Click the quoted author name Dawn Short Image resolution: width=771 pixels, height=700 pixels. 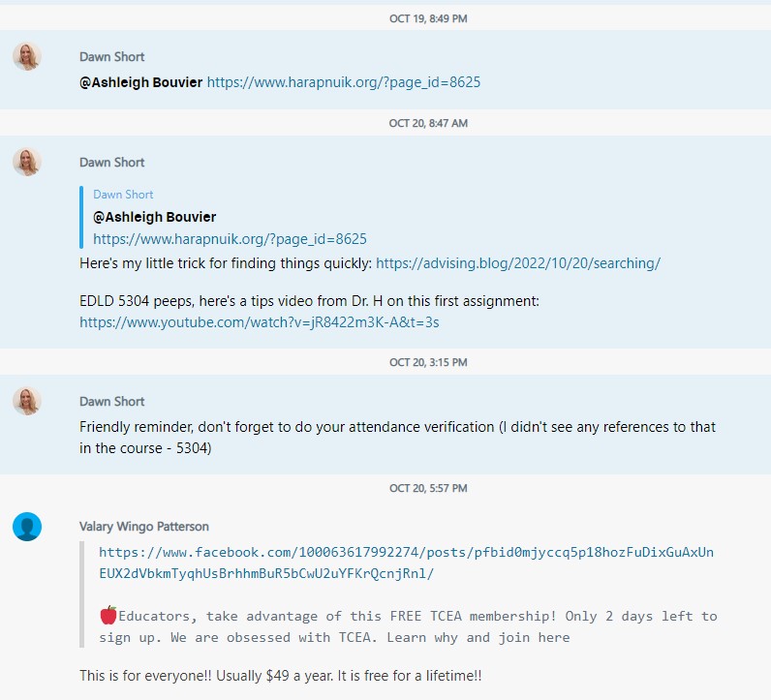(123, 195)
